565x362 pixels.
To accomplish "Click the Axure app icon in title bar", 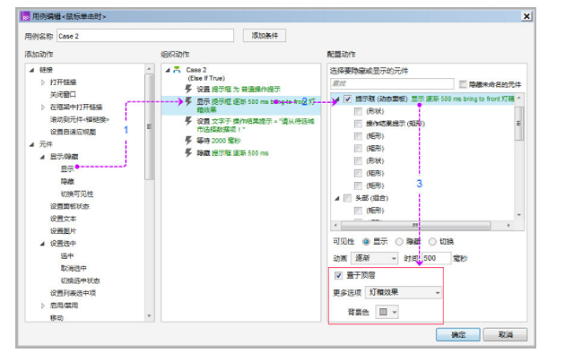I will (x=25, y=16).
